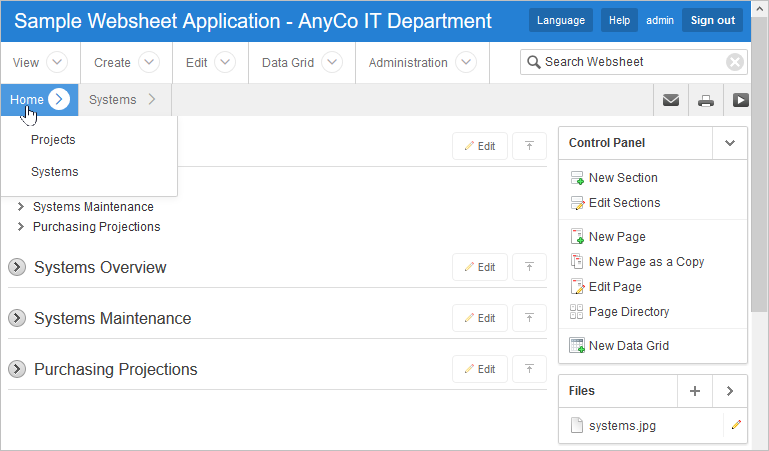Expand Purchasing Projections tree item

(22, 227)
